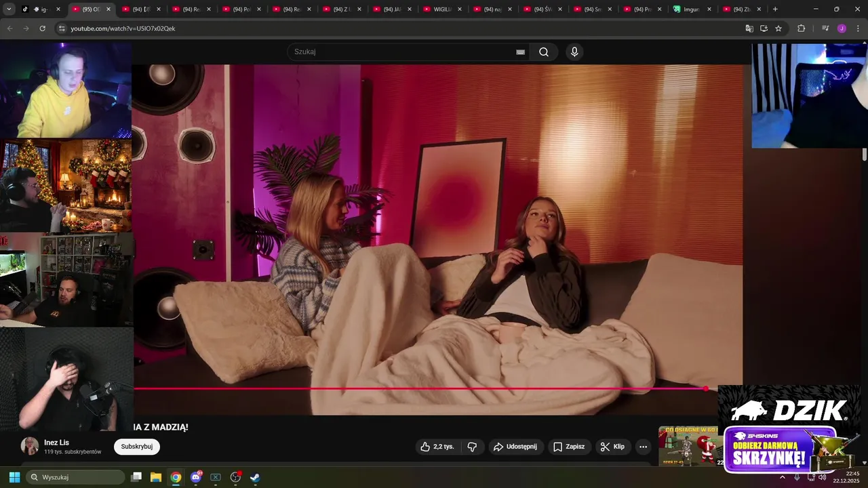Viewport: 868px width, 488px height.
Task: Switch to the '(94) Pol' tab
Action: pyautogui.click(x=243, y=9)
